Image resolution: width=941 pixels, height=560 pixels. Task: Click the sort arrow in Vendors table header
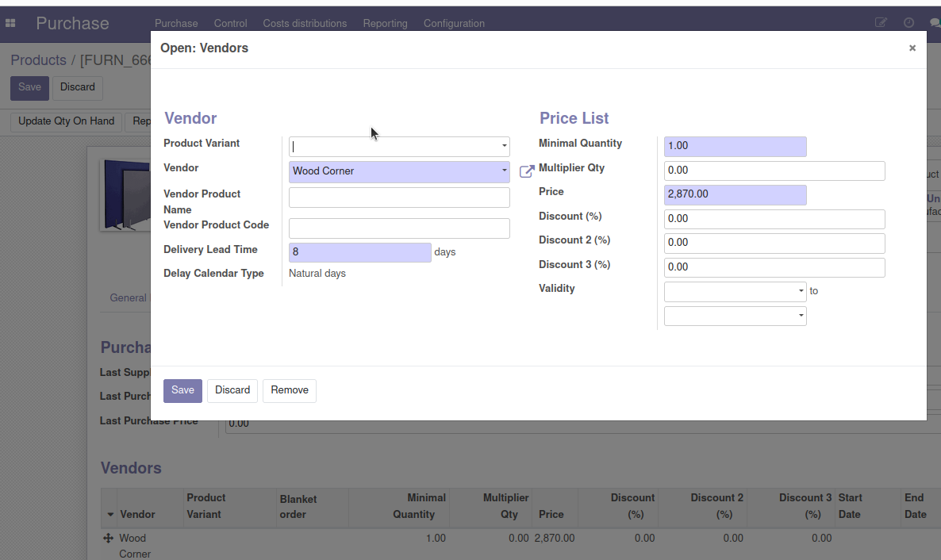(110, 515)
